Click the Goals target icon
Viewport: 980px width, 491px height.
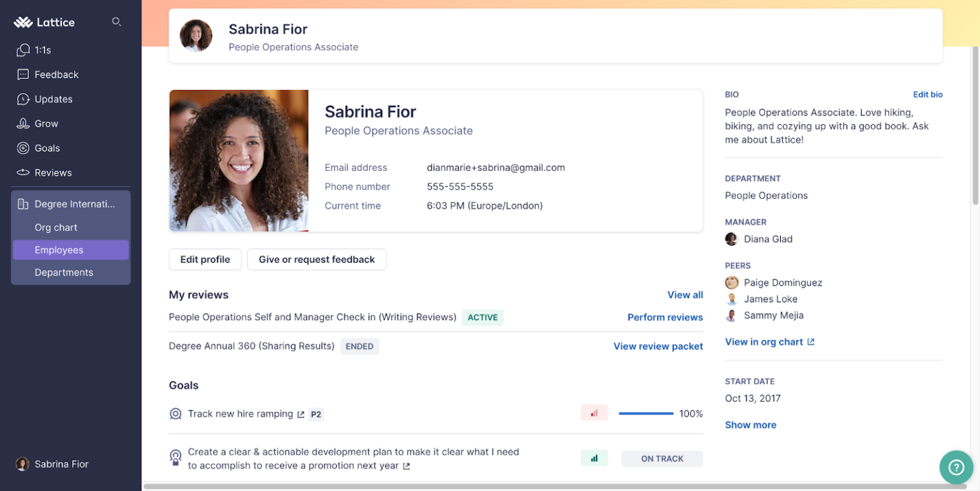tap(24, 148)
